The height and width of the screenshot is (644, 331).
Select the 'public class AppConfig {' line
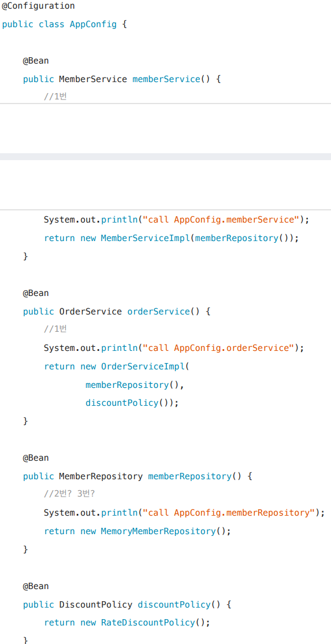[64, 24]
